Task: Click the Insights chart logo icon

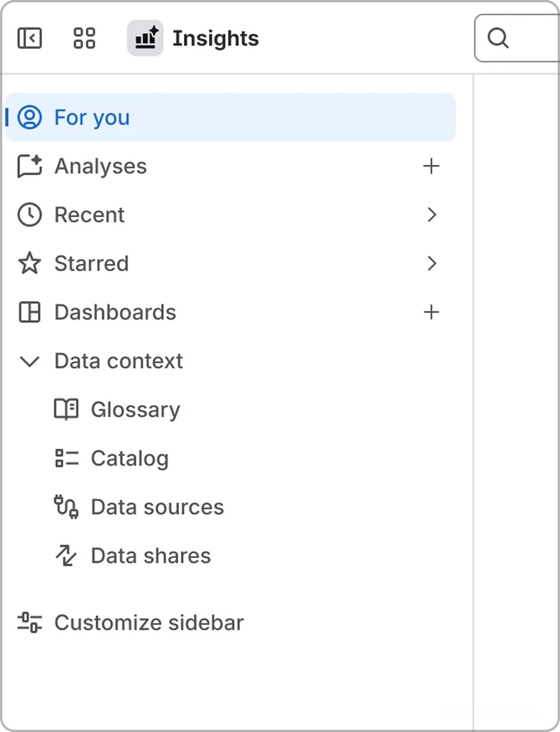Action: [145, 38]
